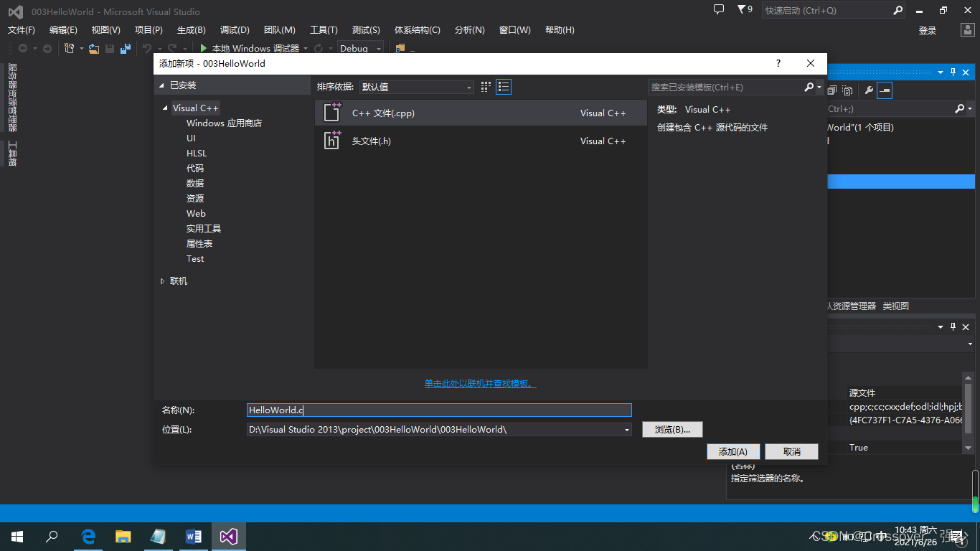The height and width of the screenshot is (551, 980).
Task: Select the HLSL category
Action: pos(197,154)
